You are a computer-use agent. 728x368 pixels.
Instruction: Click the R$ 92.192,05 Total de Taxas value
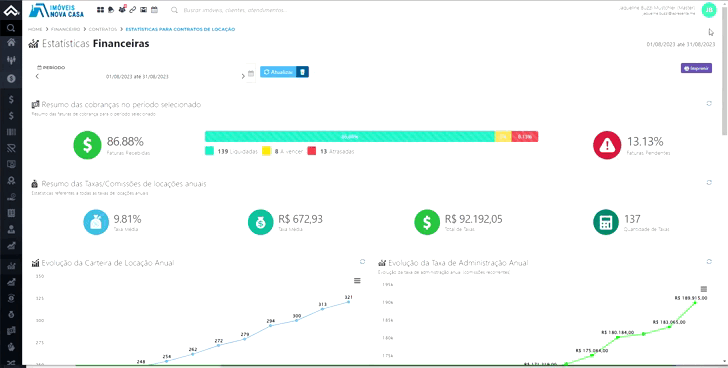[x=474, y=219]
